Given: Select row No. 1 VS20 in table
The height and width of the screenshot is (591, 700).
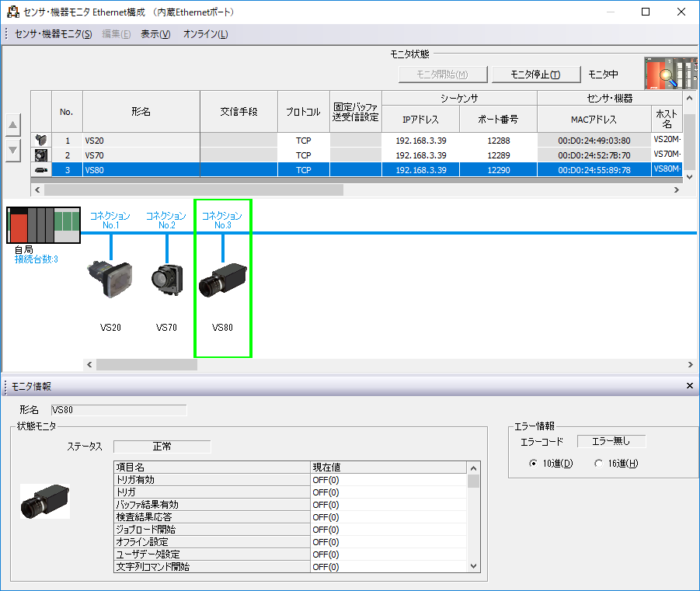Looking at the screenshot, I should click(x=141, y=141).
